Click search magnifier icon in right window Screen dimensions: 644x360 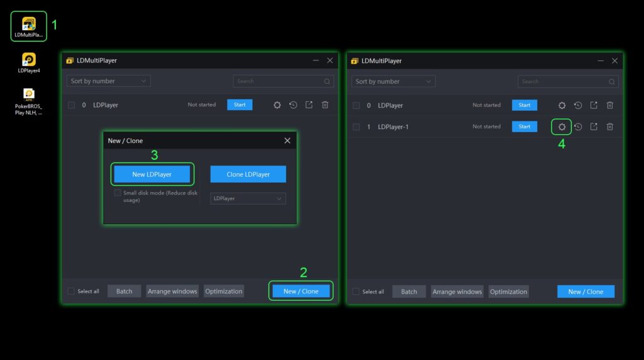611,82
